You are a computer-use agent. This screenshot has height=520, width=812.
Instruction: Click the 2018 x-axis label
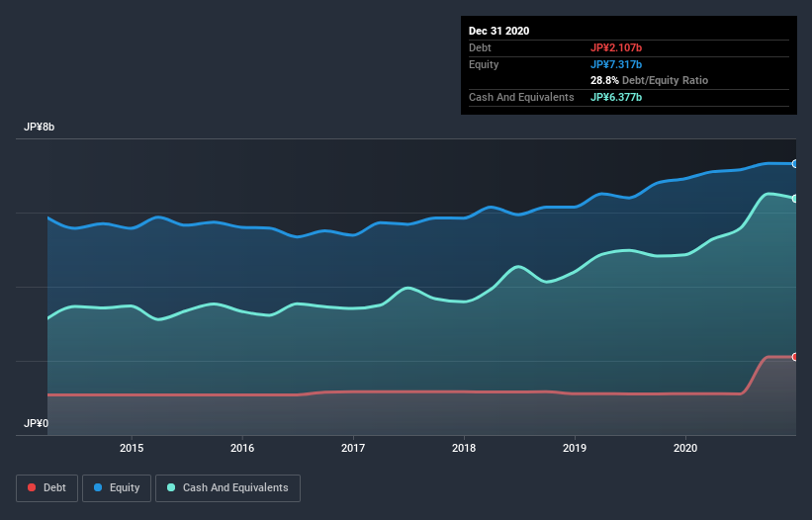pos(464,448)
